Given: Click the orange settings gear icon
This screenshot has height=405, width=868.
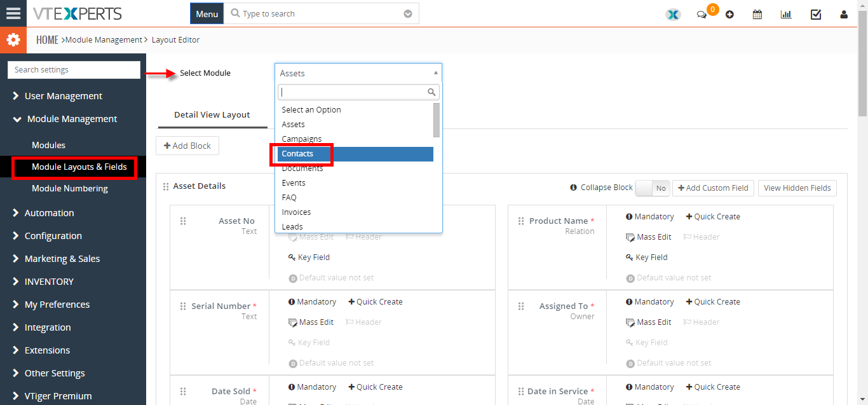Looking at the screenshot, I should click(x=13, y=40).
